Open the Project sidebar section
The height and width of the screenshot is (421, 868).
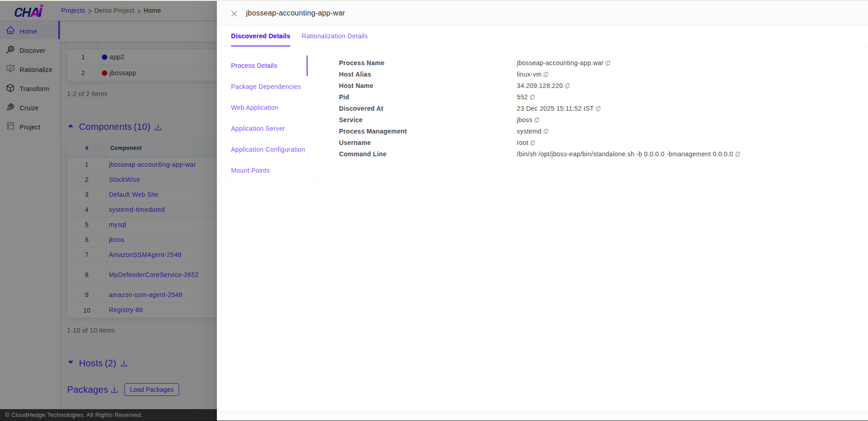coord(30,127)
